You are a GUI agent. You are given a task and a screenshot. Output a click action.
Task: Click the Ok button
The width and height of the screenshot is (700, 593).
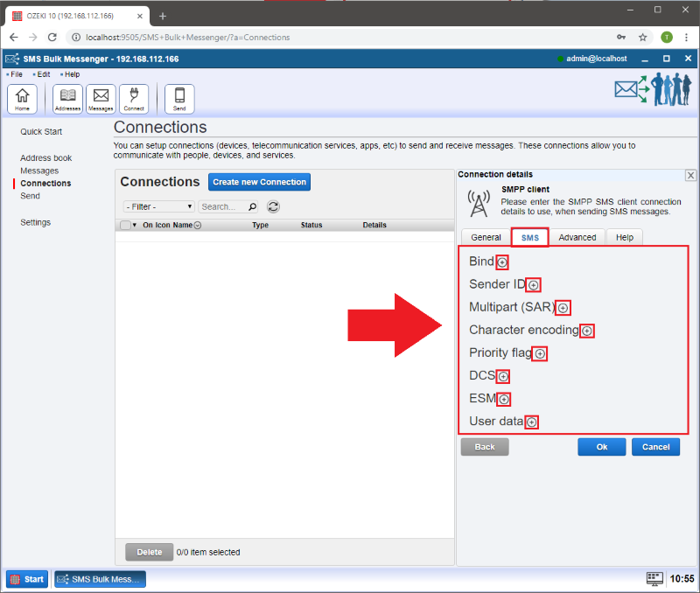tap(601, 447)
